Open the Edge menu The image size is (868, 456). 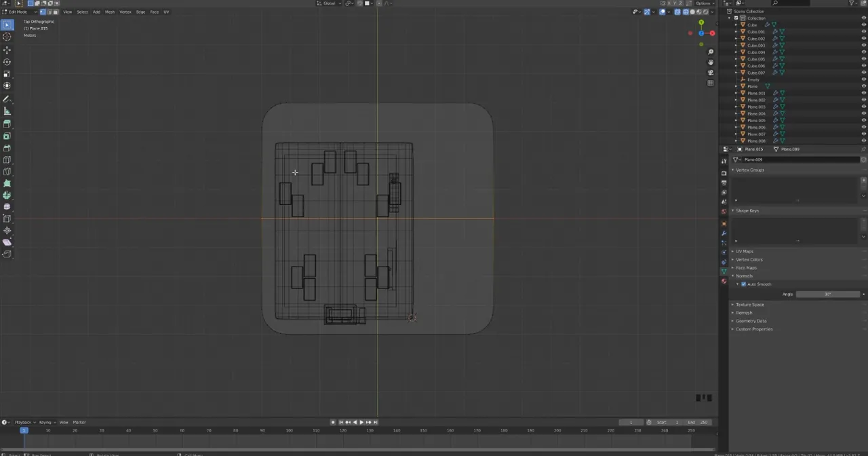(140, 12)
